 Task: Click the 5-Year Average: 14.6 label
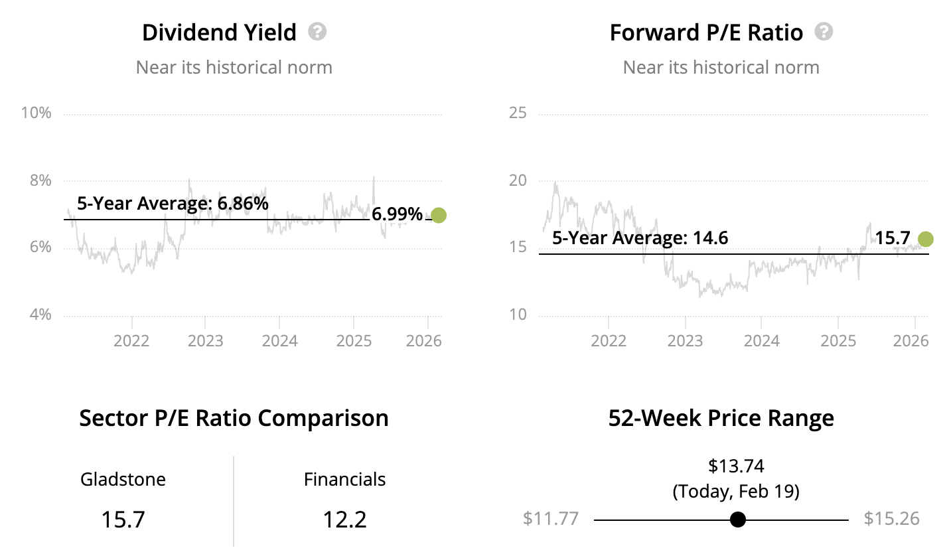(640, 238)
